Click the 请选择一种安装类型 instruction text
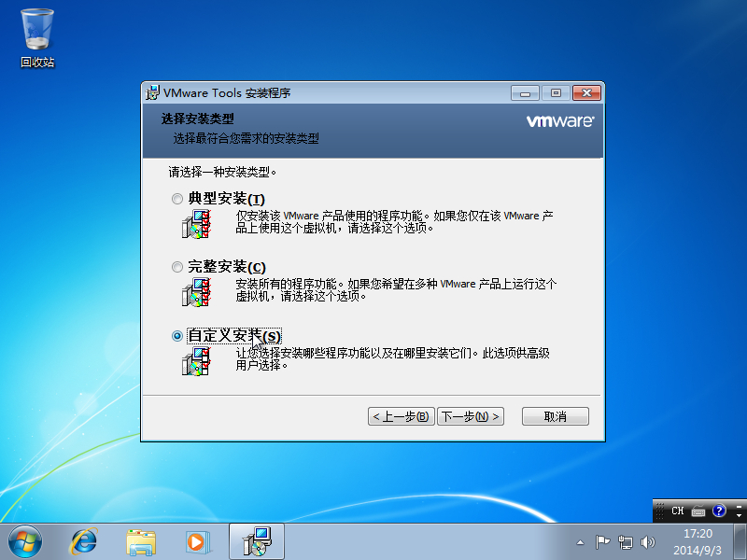This screenshot has height=560, width=747. [x=222, y=172]
